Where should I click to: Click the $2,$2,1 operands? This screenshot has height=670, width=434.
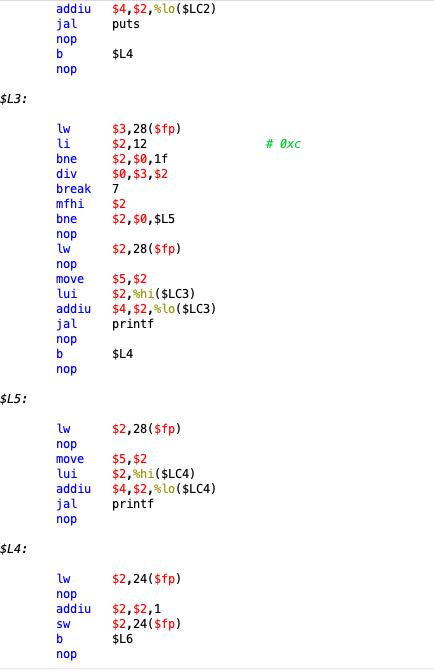click(x=137, y=609)
